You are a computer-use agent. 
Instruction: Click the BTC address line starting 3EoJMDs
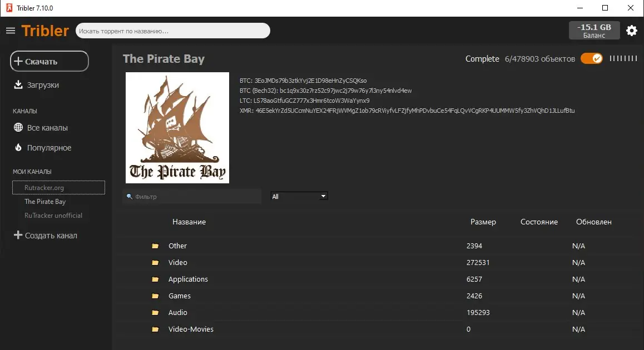(x=303, y=81)
